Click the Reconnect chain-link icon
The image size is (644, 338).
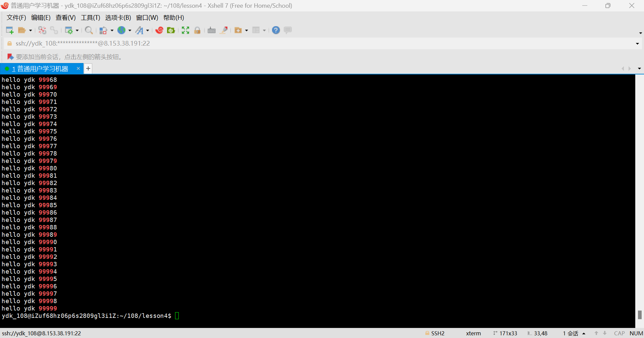coord(54,31)
